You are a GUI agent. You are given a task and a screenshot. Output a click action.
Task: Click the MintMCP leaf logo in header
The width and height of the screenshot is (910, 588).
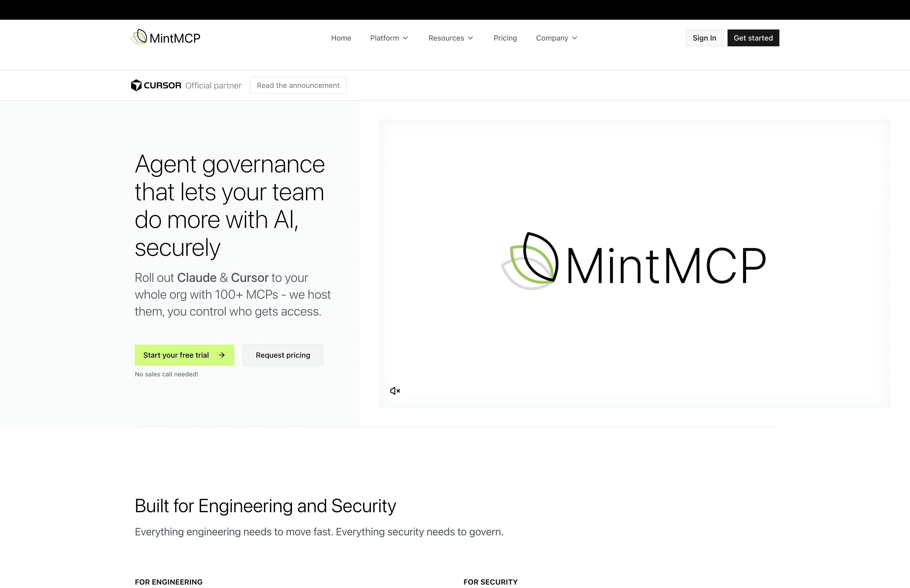(139, 37)
